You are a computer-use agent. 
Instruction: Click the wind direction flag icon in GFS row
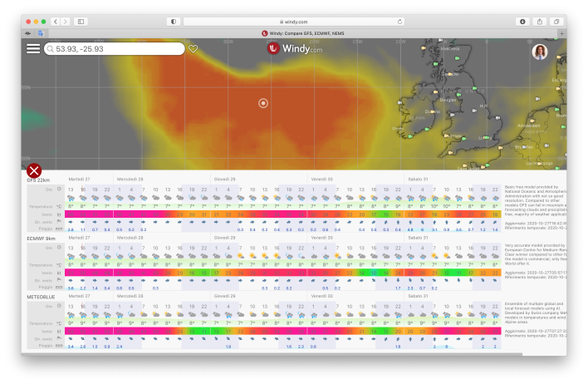click(x=59, y=222)
